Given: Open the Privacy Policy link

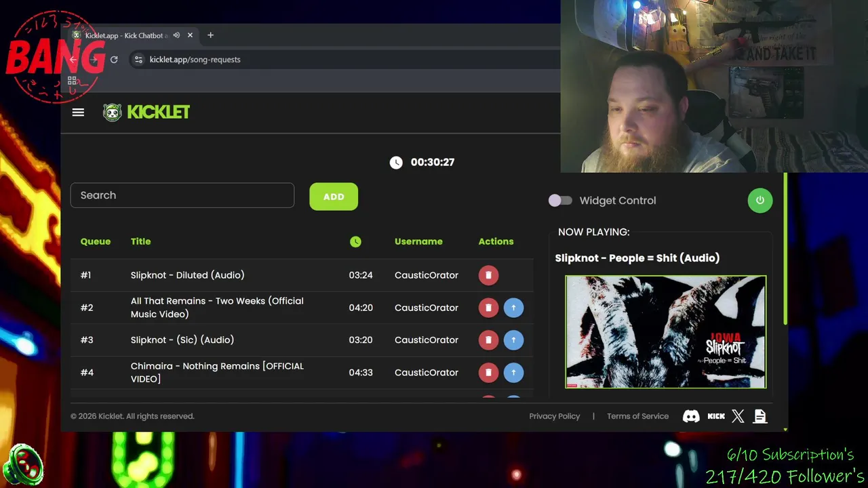Looking at the screenshot, I should [555, 416].
